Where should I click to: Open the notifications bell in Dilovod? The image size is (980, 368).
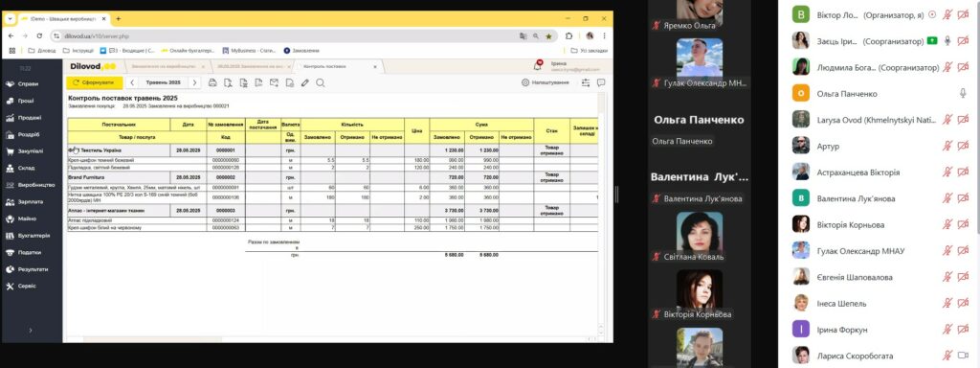click(x=538, y=65)
